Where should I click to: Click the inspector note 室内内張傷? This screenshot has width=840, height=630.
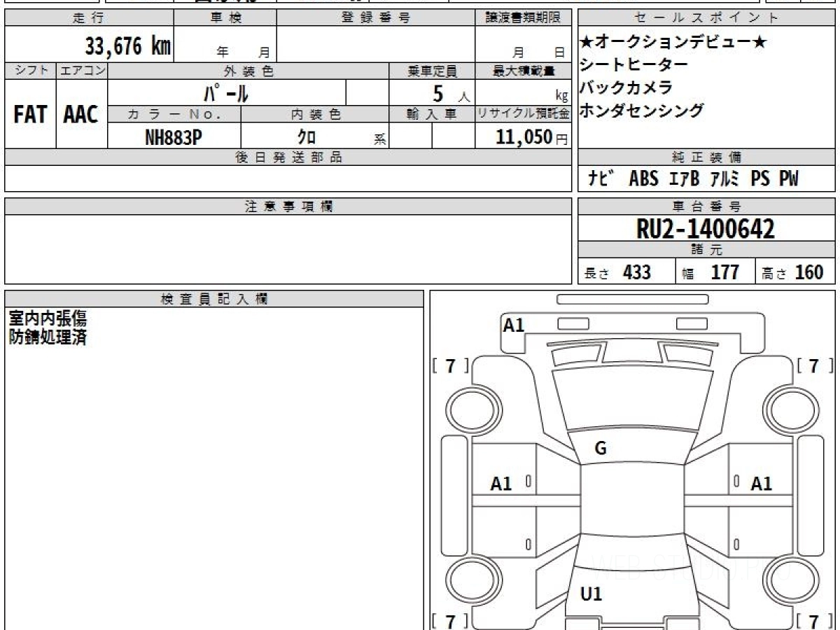48,318
